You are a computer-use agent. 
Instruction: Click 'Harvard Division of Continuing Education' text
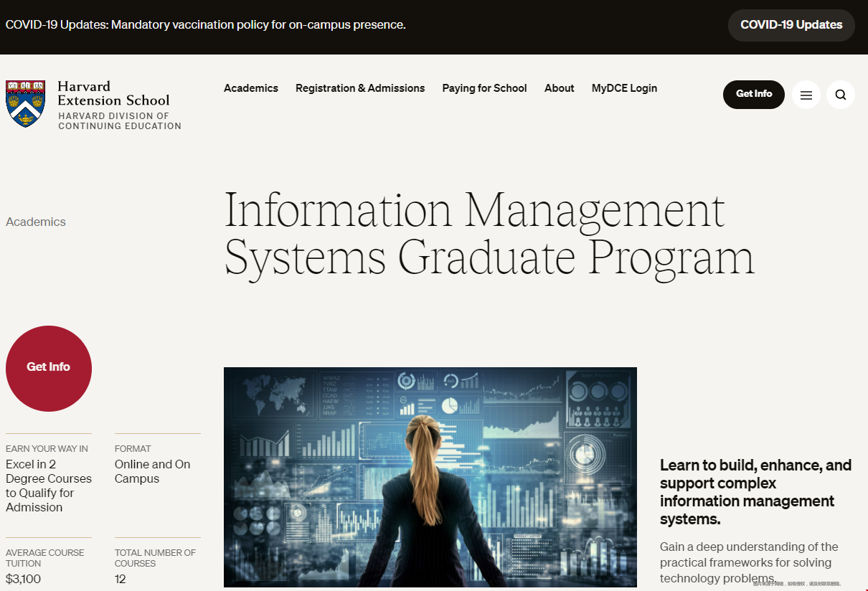120,120
